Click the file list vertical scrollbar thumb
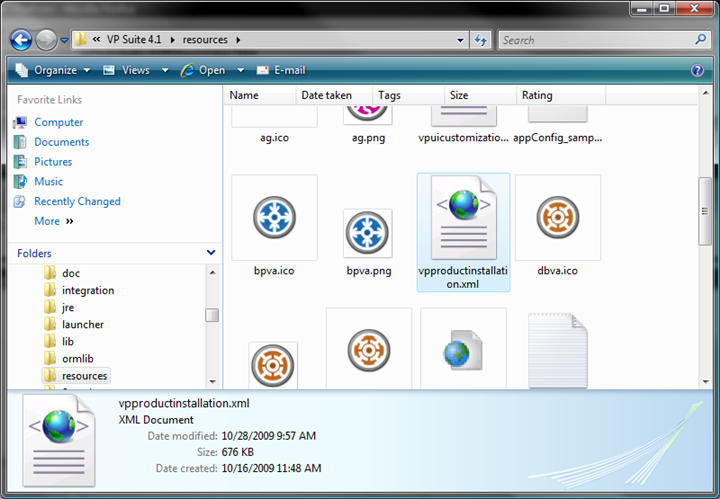This screenshot has height=499, width=720. 705,211
